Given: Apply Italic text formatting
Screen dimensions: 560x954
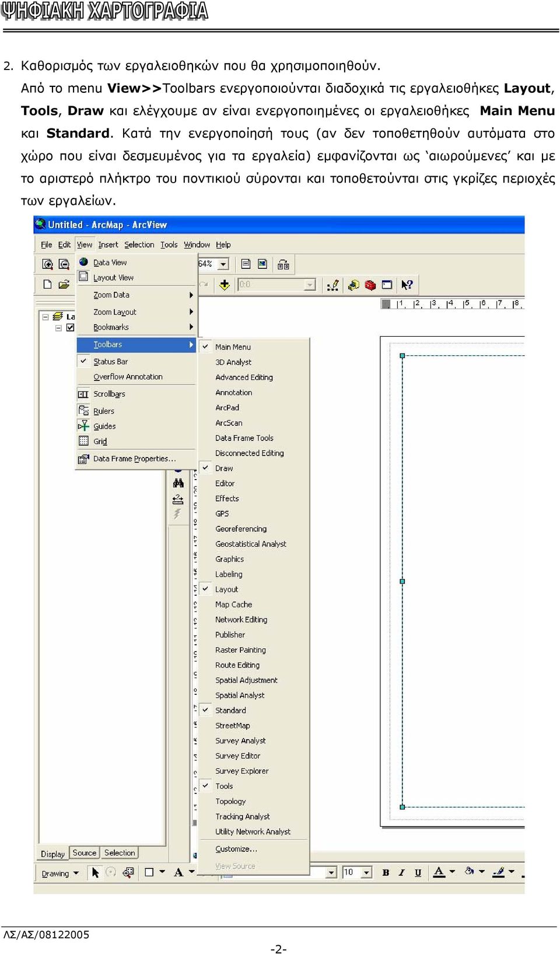Looking at the screenshot, I should pos(401,872).
